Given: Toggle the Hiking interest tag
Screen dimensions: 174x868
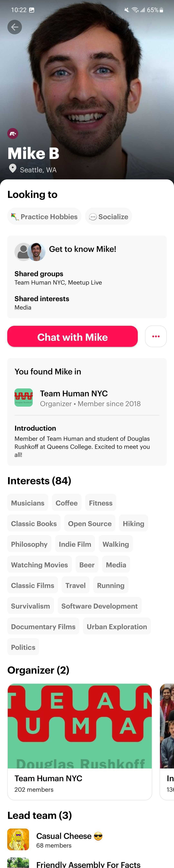Looking at the screenshot, I should coord(134,523).
